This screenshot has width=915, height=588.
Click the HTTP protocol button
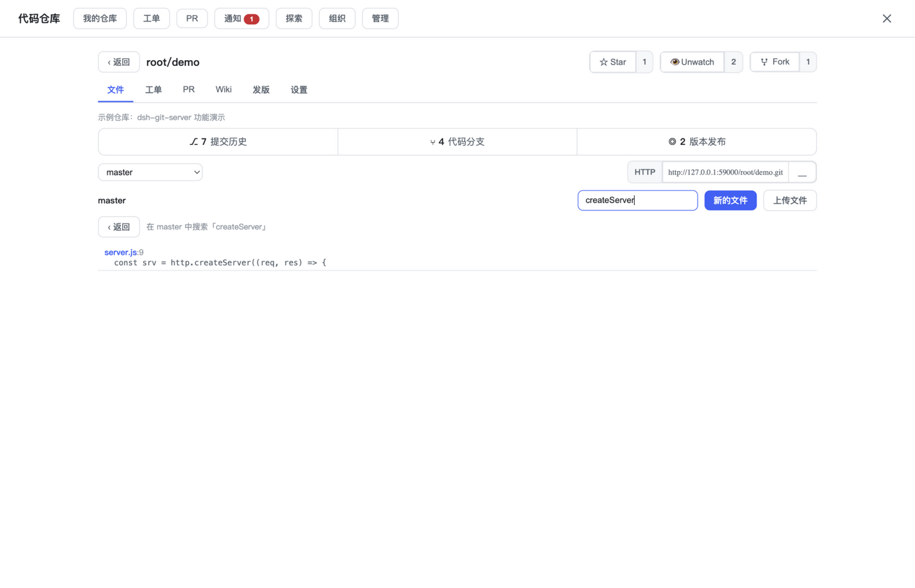[x=645, y=172]
